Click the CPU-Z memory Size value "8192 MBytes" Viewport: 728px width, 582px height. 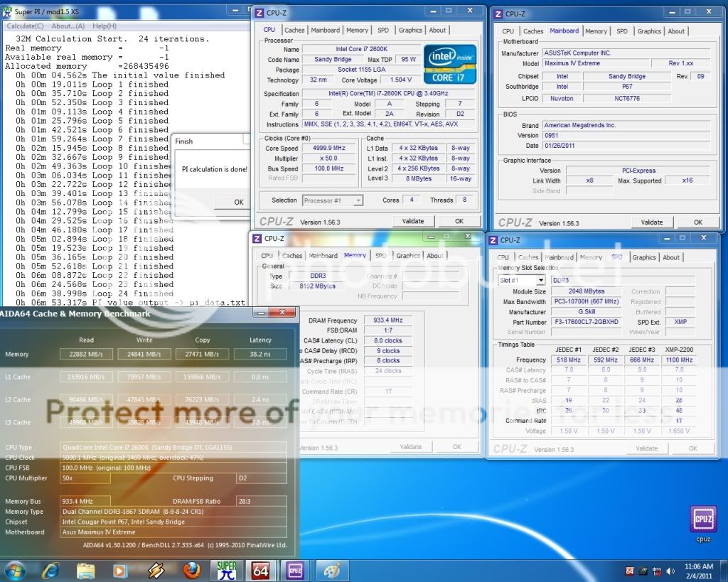click(318, 286)
